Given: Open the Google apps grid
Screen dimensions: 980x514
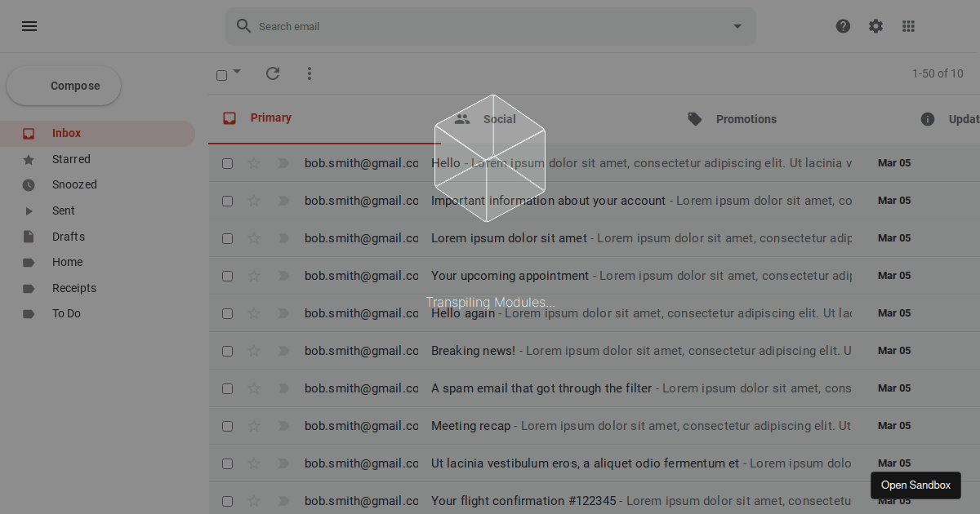Looking at the screenshot, I should pos(908,25).
